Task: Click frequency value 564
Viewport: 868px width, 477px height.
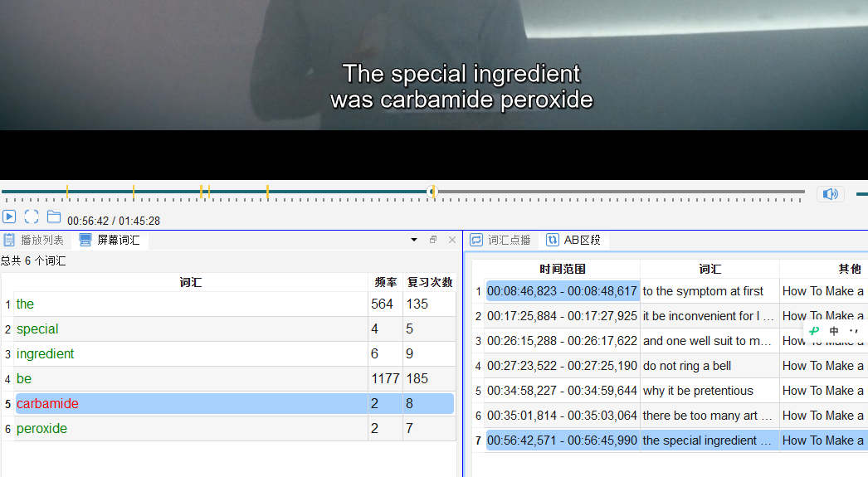Action: [382, 304]
